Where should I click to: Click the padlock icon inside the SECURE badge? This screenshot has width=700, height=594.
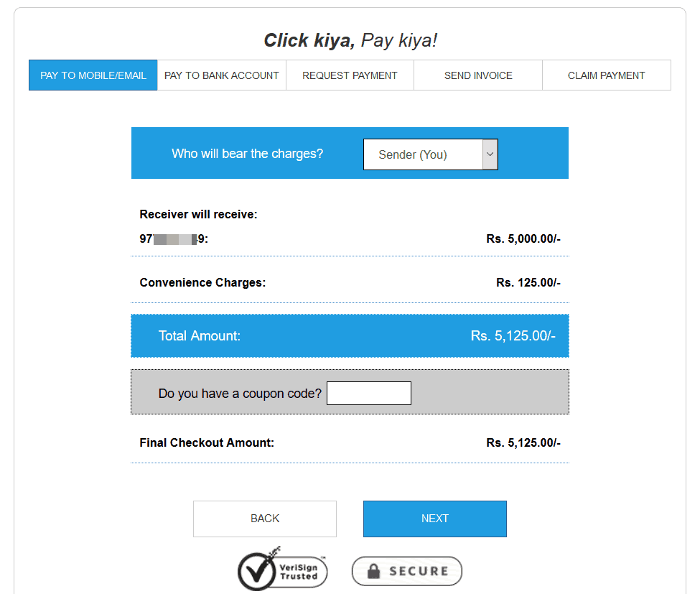tap(375, 571)
